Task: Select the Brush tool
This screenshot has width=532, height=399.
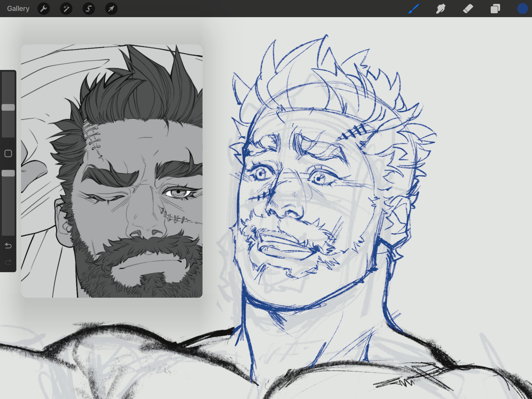Action: (x=414, y=9)
